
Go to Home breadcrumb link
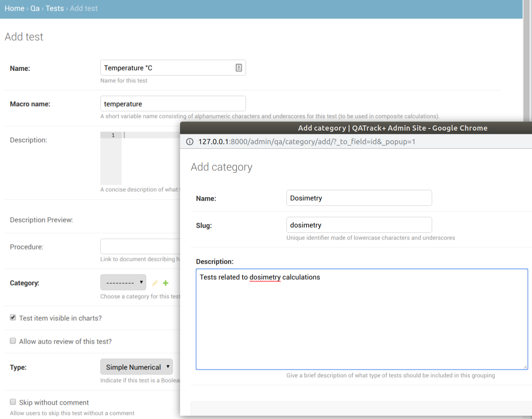[14, 8]
